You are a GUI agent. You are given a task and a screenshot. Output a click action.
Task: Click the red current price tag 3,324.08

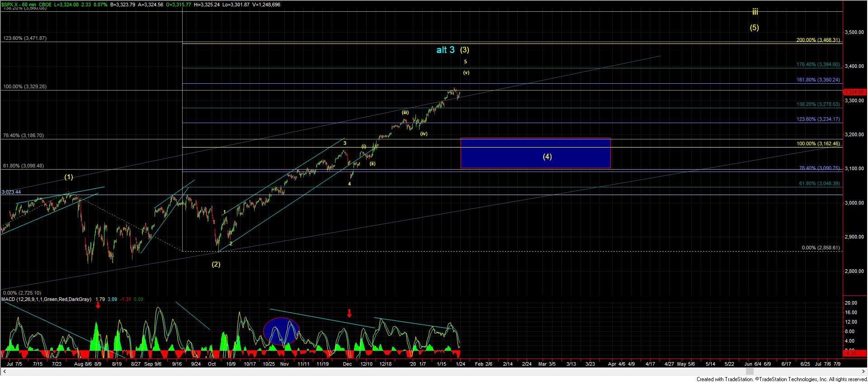pos(854,92)
